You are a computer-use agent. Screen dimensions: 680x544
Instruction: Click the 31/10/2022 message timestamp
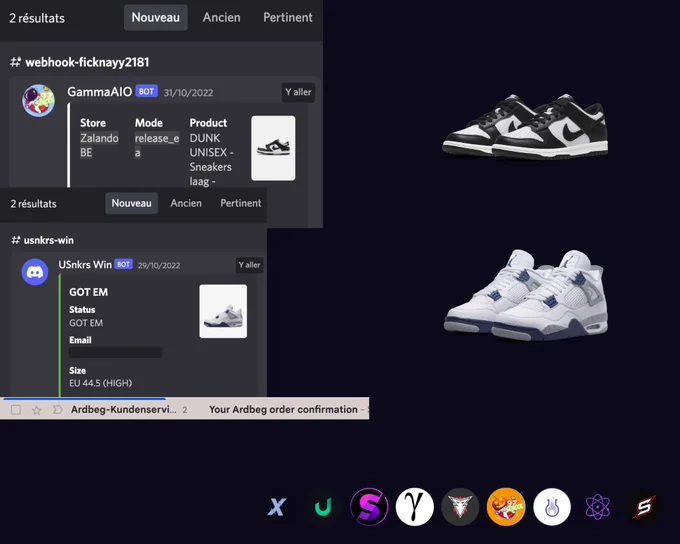coord(188,92)
